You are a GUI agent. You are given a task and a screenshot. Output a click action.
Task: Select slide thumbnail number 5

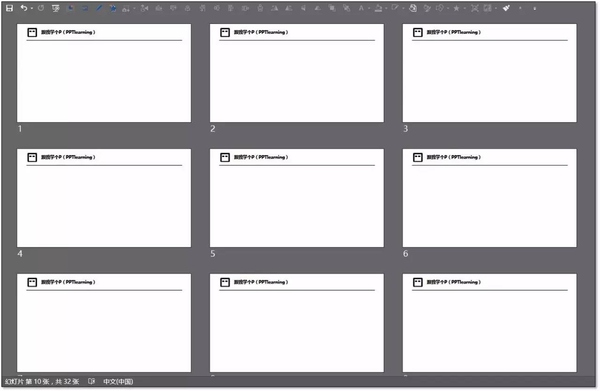tap(297, 198)
